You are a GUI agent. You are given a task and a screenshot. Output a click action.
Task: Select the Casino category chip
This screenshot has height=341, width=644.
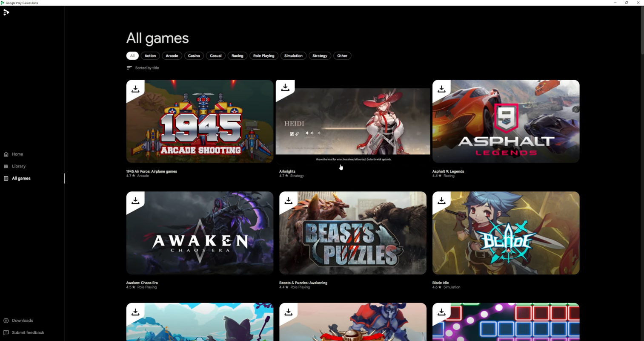click(x=194, y=56)
